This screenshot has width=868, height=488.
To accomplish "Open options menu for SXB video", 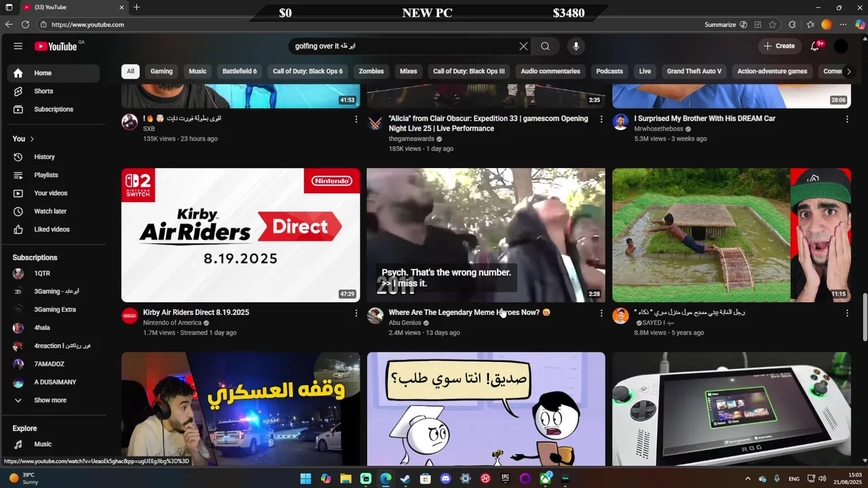I will 356,119.
